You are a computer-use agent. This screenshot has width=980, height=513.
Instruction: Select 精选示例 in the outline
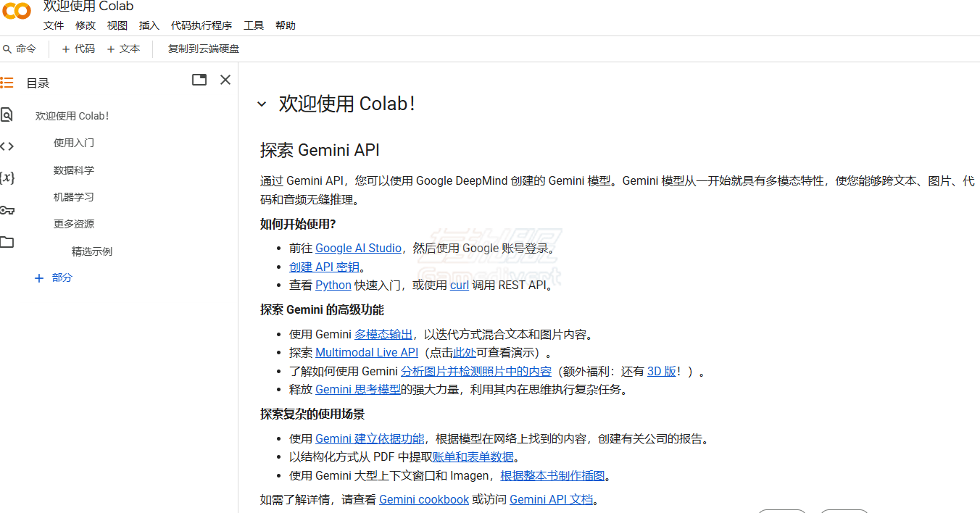coord(92,251)
